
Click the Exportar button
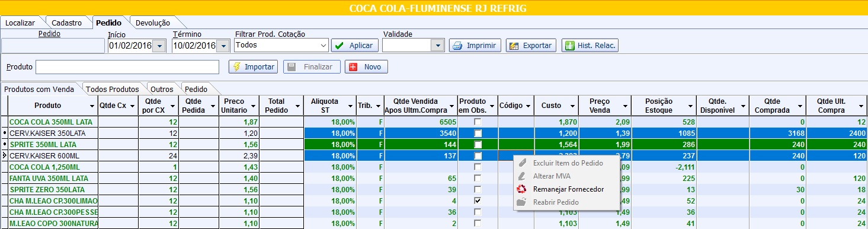(531, 46)
